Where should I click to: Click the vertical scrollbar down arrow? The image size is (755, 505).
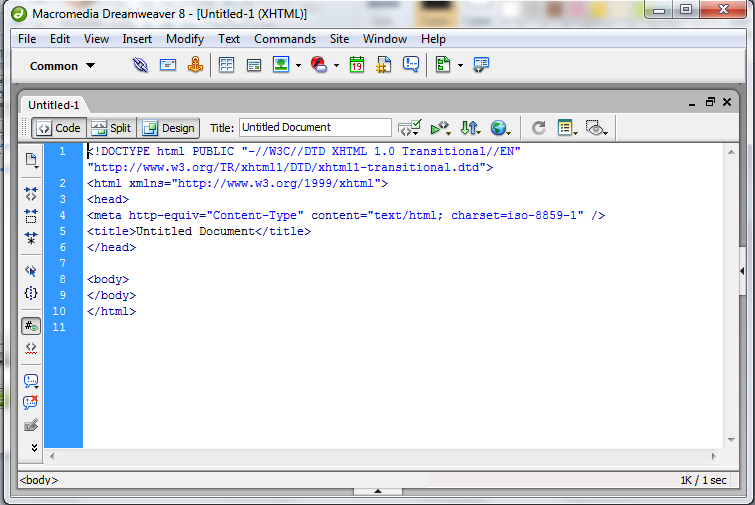tap(731, 440)
